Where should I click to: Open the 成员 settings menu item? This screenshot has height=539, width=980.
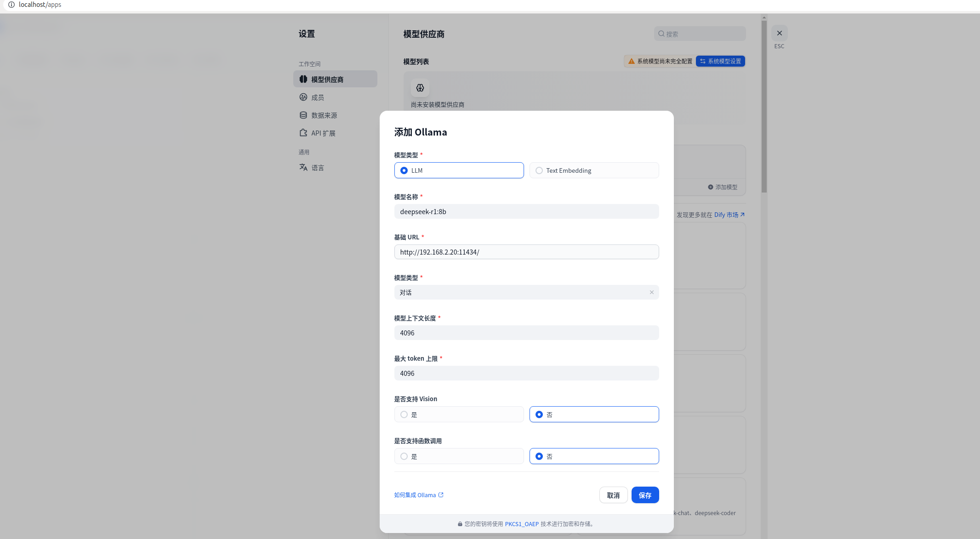(x=318, y=97)
